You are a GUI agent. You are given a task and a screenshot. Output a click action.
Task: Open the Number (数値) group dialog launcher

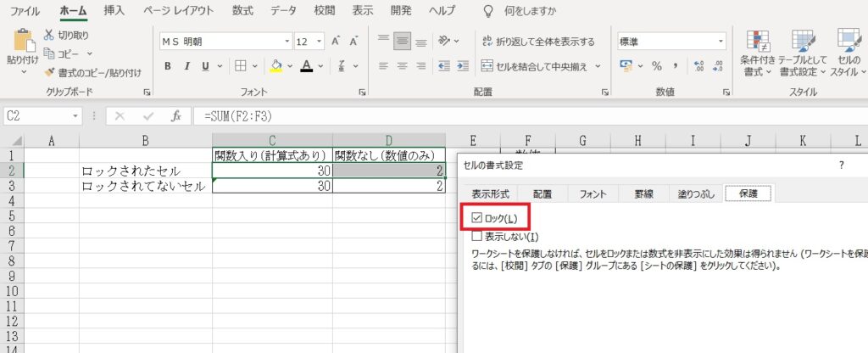coord(726,92)
